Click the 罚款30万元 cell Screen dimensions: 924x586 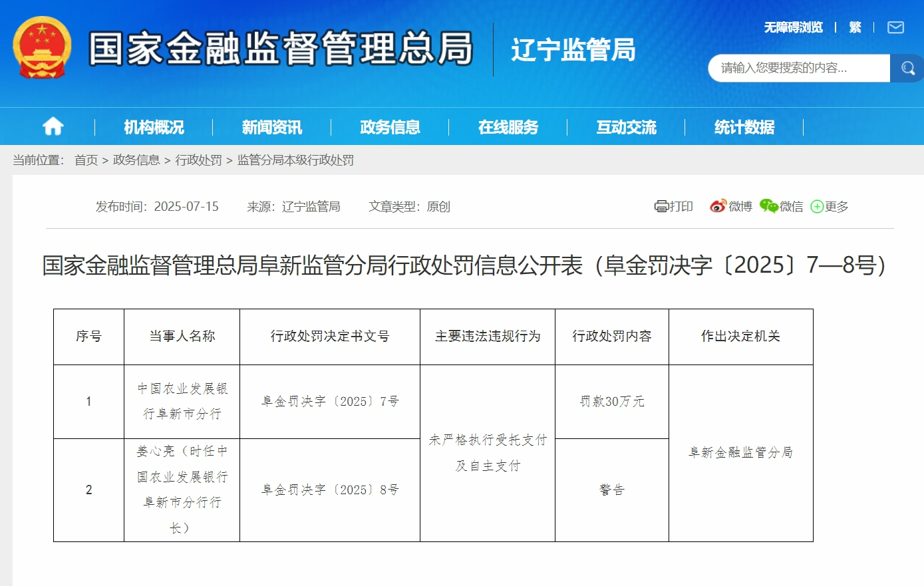point(612,402)
